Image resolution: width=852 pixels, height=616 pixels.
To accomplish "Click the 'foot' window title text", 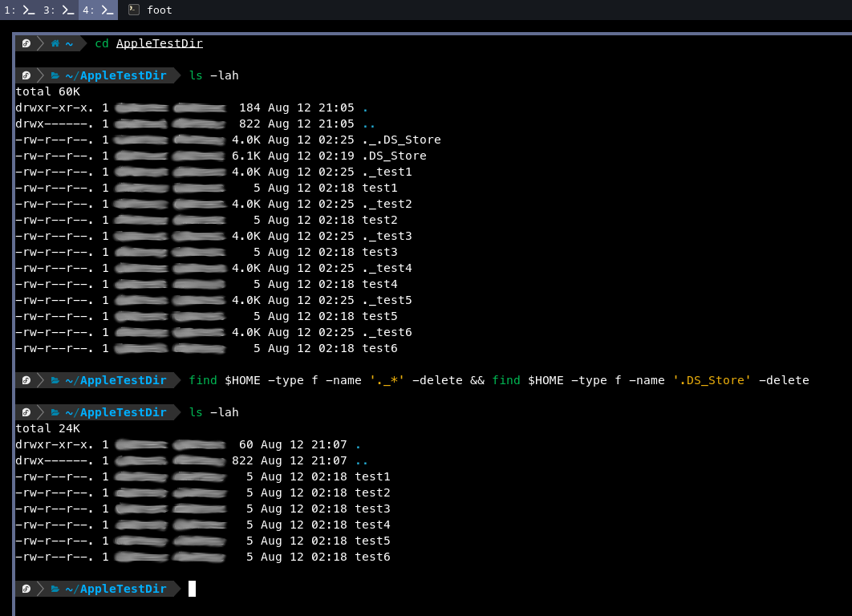I will [159, 10].
